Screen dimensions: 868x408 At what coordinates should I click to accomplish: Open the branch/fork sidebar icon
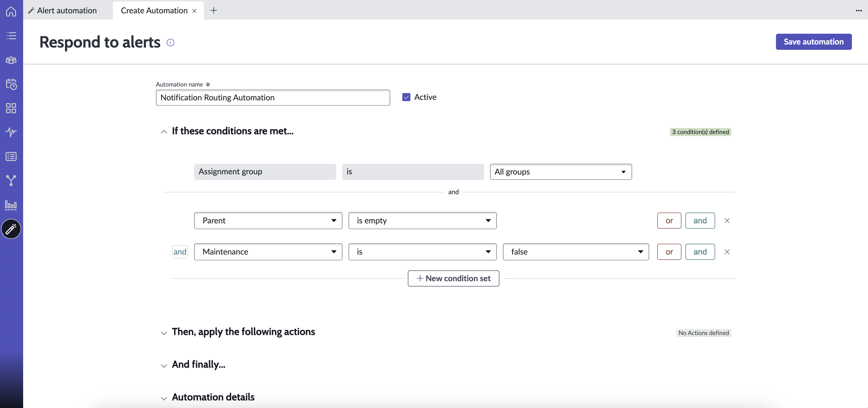[x=11, y=181]
